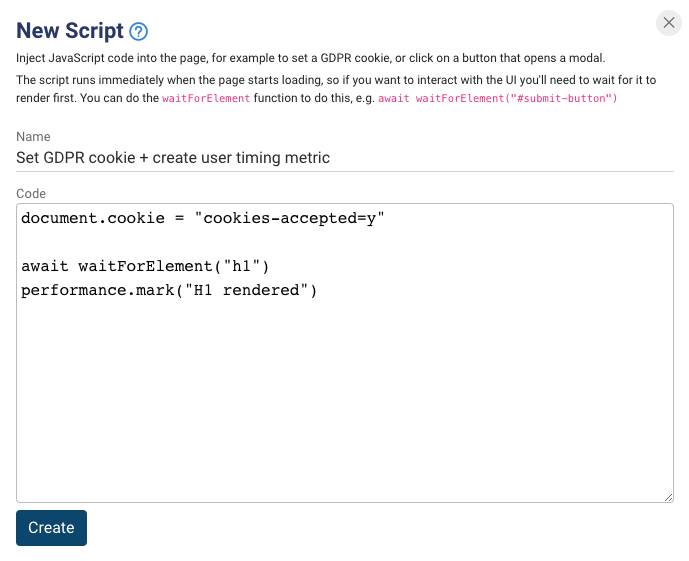The width and height of the screenshot is (689, 561).
Task: Click the script runs immediately paragraph
Action: click(336, 89)
